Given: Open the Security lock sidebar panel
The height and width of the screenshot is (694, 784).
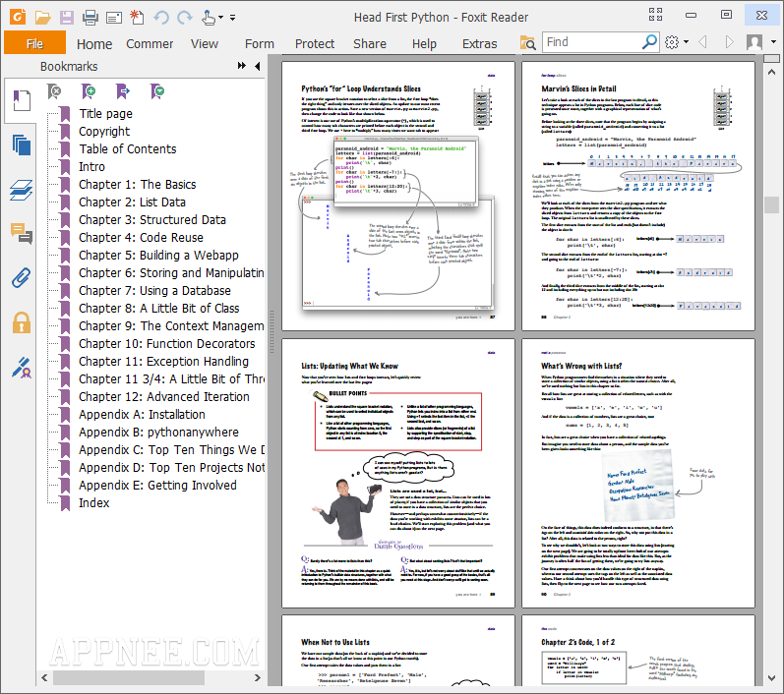Looking at the screenshot, I should click(x=22, y=322).
